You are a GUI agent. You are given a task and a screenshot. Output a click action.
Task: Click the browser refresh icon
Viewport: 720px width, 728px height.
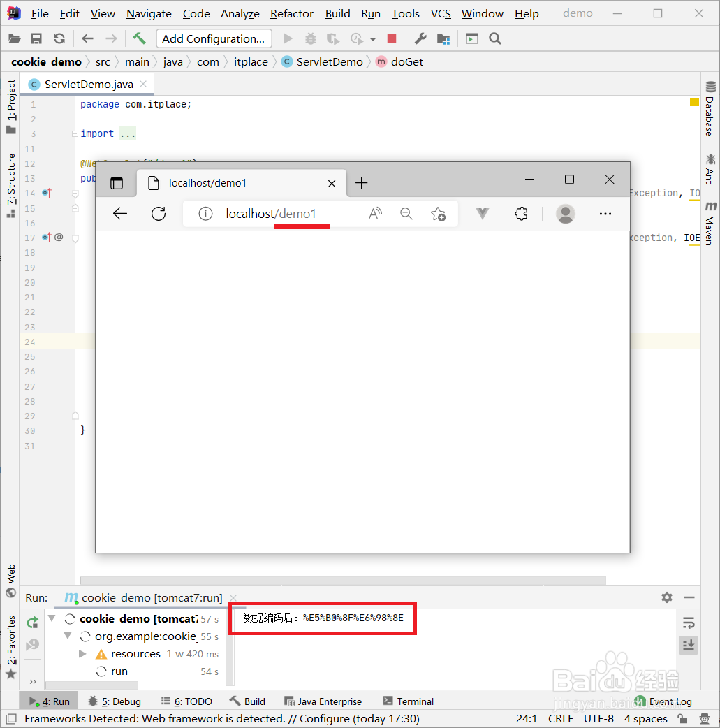159,214
